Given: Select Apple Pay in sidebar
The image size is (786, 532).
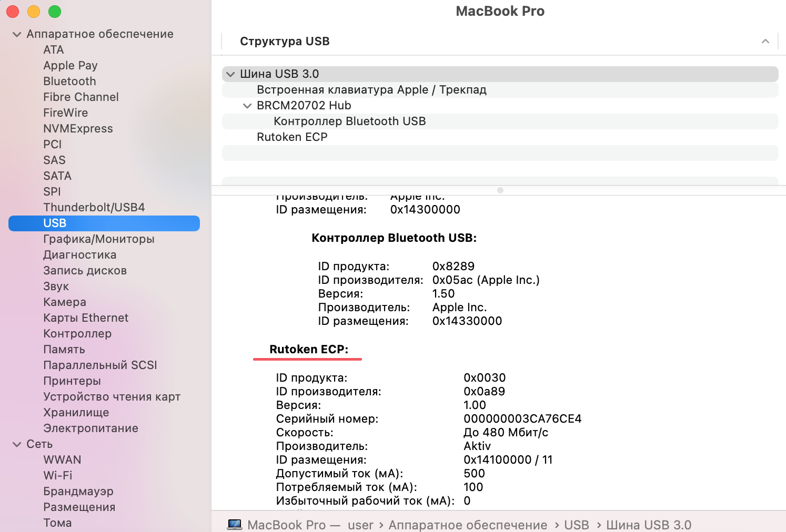Looking at the screenshot, I should click(x=70, y=66).
